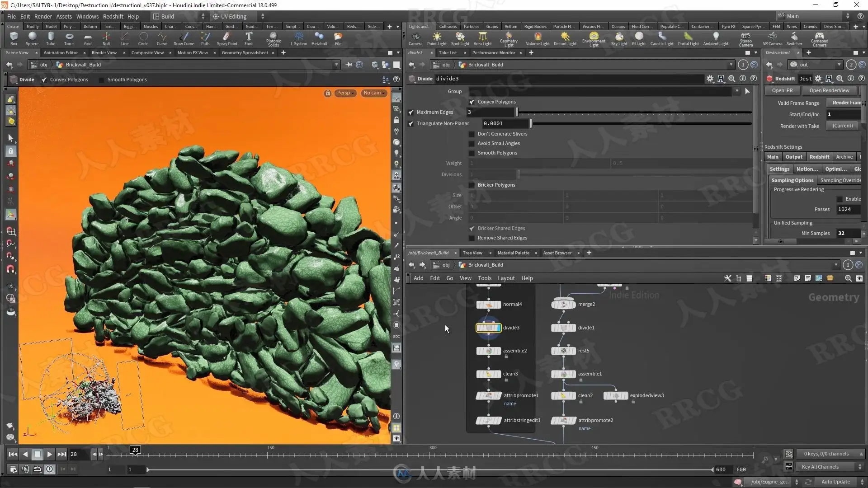
Task: Toggle the Convex Polygons checkbox in parameters
Action: 472,102
